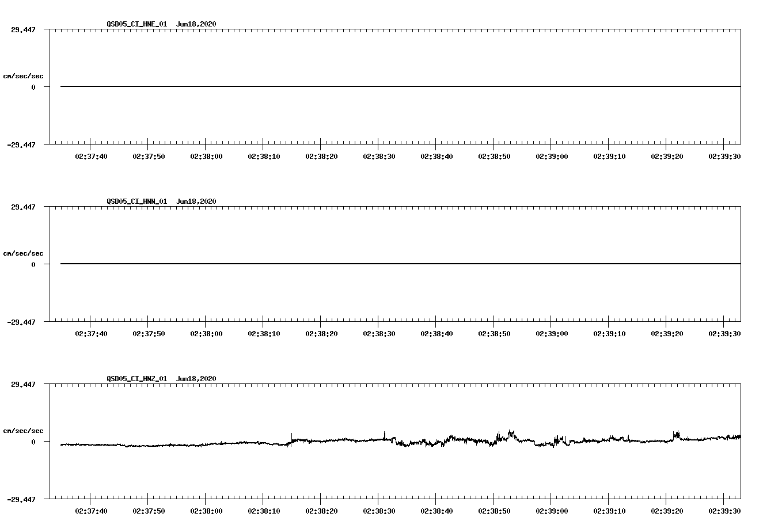Image resolution: width=782 pixels, height=532 pixels.
Task: Click the 02:39:30 time label under HNZ chart
Action: [x=724, y=511]
